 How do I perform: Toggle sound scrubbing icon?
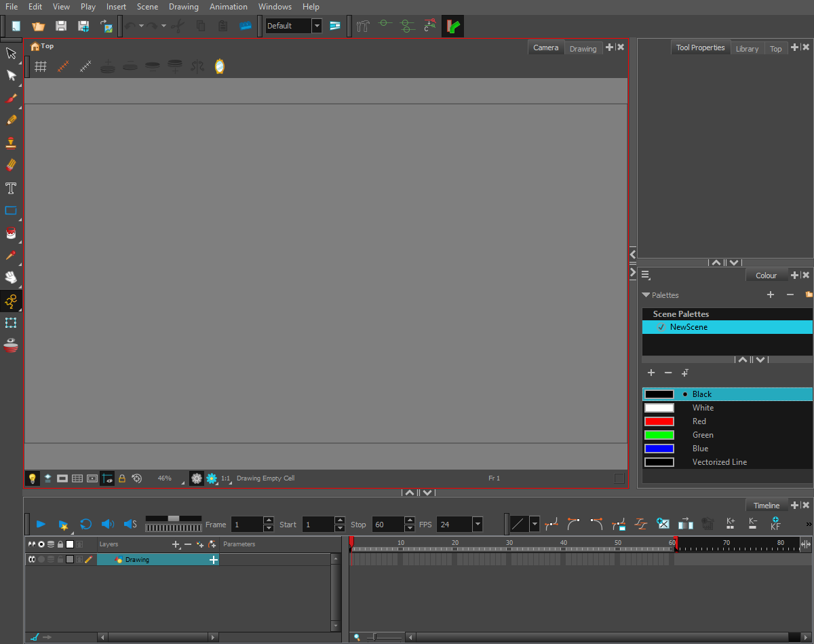(130, 524)
